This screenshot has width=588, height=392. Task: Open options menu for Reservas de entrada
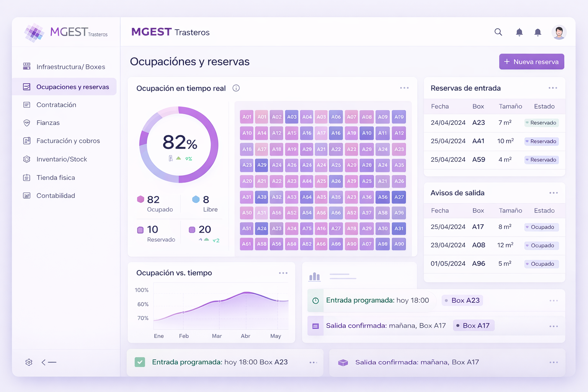pyautogui.click(x=553, y=88)
